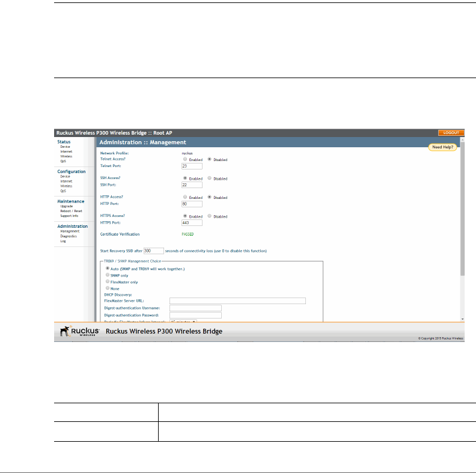Choose Auto SNMP and TR069 option
This screenshot has width=476, height=473.
pos(108,269)
